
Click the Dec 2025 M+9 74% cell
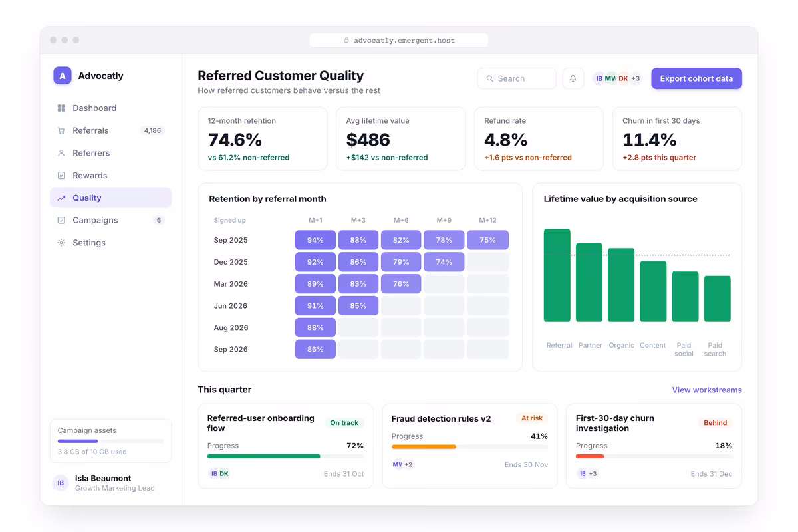click(444, 262)
